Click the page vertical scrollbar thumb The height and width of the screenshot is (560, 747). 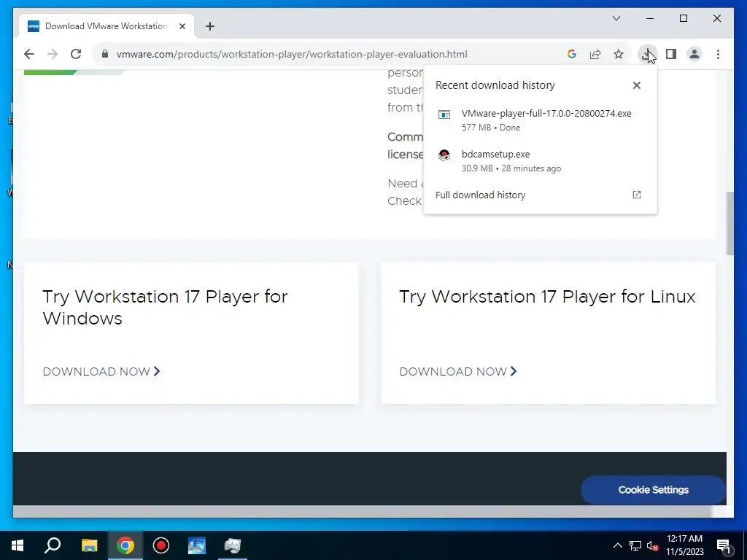[729, 223]
